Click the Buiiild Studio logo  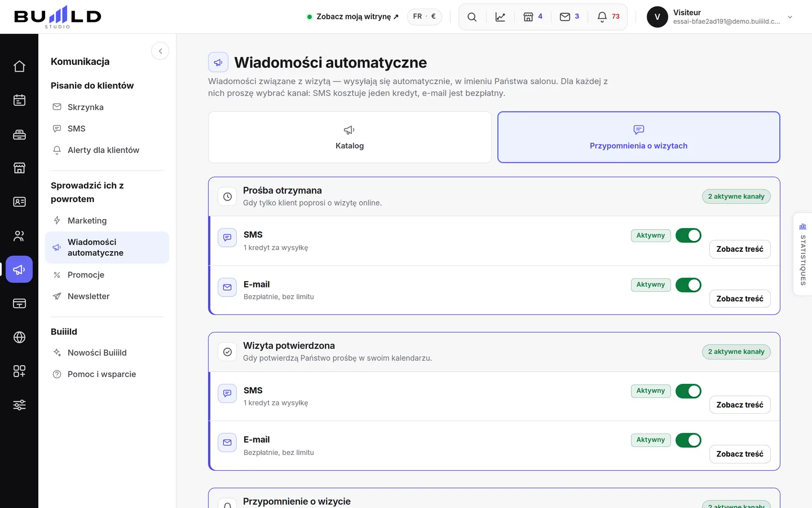coord(58,17)
